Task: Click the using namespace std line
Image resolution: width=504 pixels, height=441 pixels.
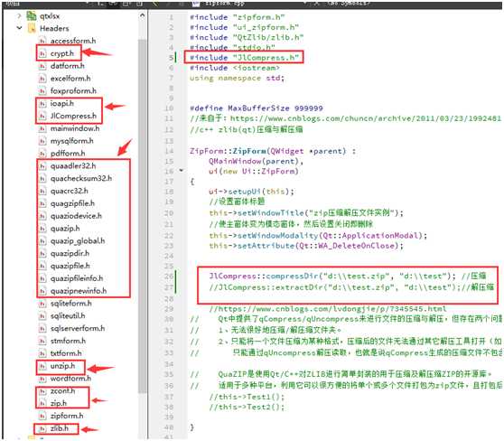Action: click(237, 78)
